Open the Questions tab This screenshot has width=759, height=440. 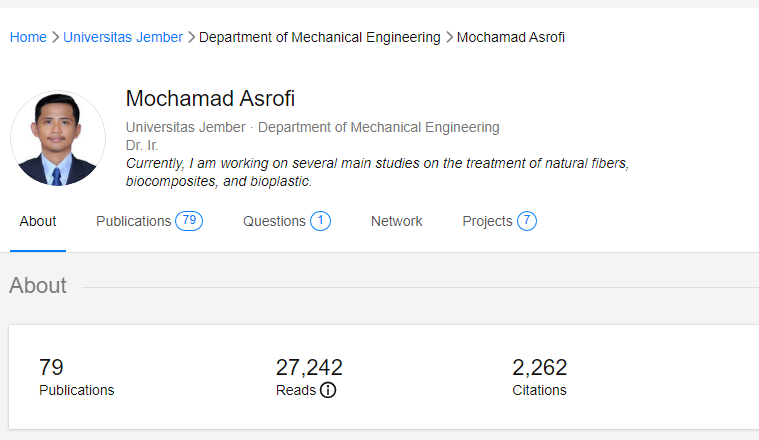pyautogui.click(x=274, y=221)
